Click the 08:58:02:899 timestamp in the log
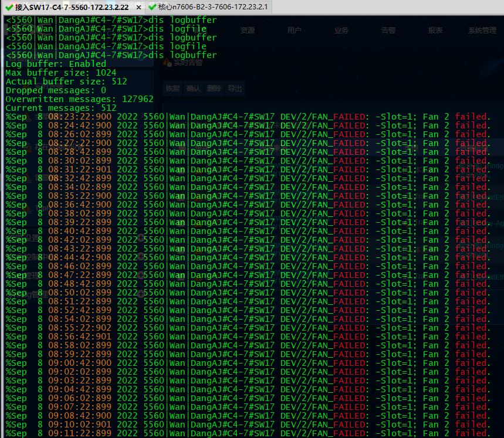The image size is (504, 438). coord(80,345)
